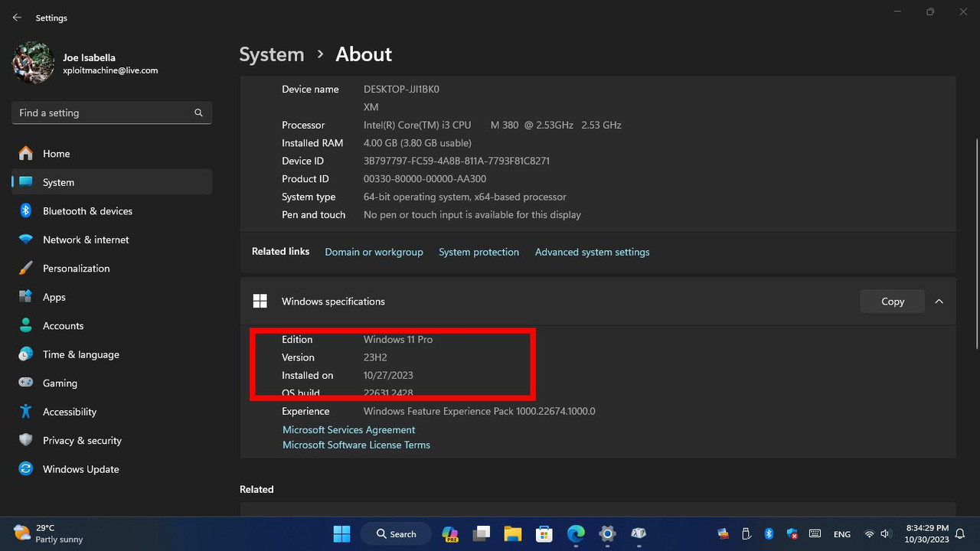Image resolution: width=980 pixels, height=551 pixels.
Task: Click the Windows Feature Experience Pack text
Action: click(479, 411)
